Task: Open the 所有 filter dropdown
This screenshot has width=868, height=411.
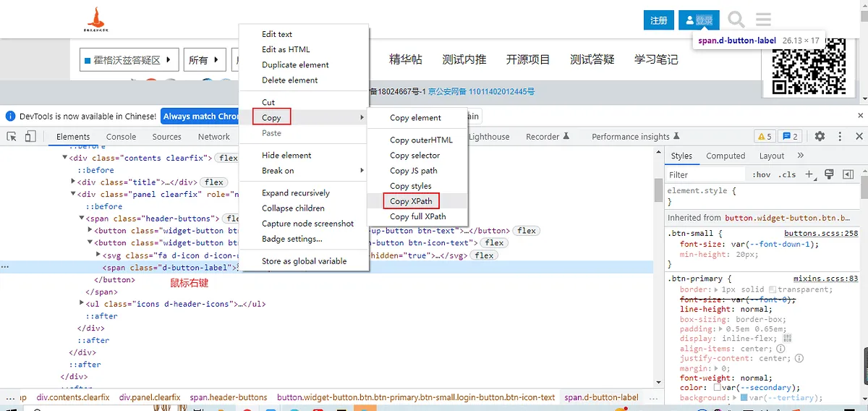Action: (204, 60)
